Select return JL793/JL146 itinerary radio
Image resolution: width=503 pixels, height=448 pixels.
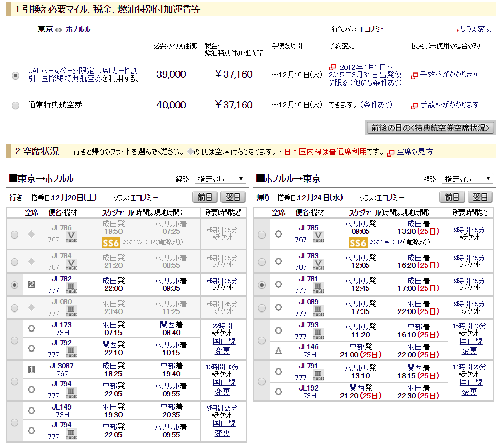[x=262, y=340]
